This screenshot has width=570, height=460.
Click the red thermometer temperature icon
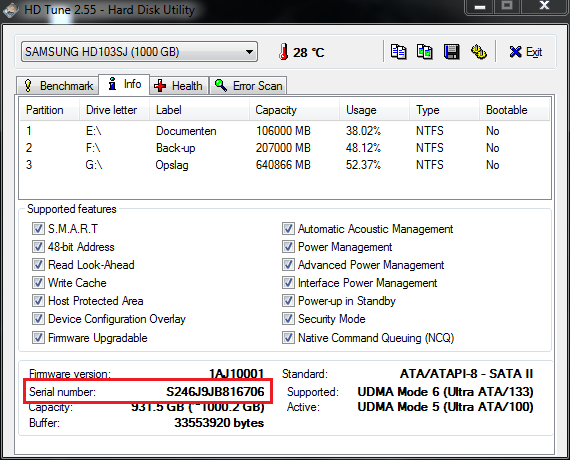point(284,52)
